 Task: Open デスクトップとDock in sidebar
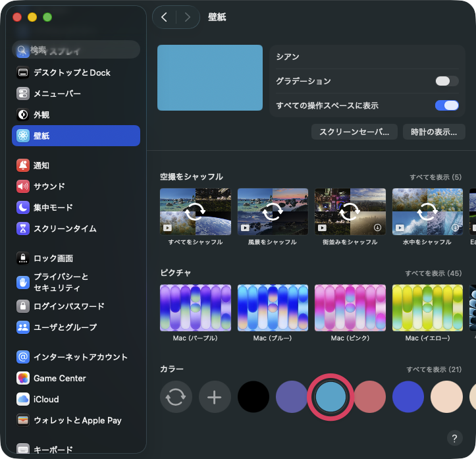pos(72,72)
